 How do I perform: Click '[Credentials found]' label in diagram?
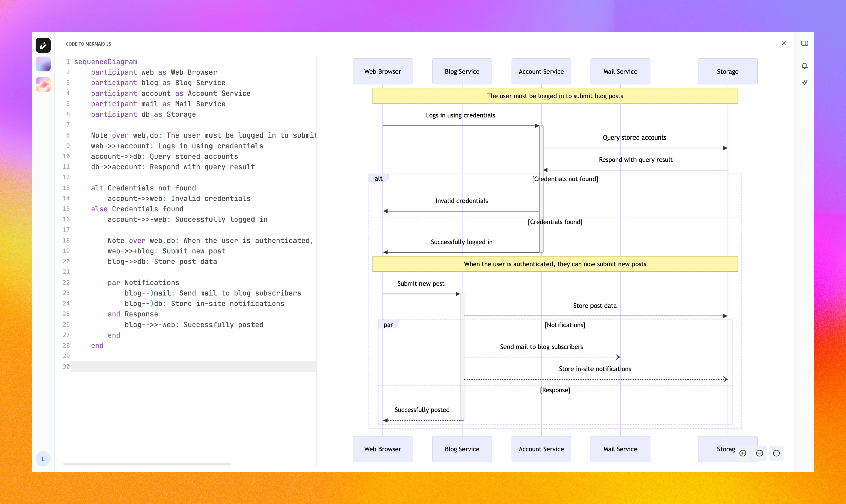tap(555, 222)
